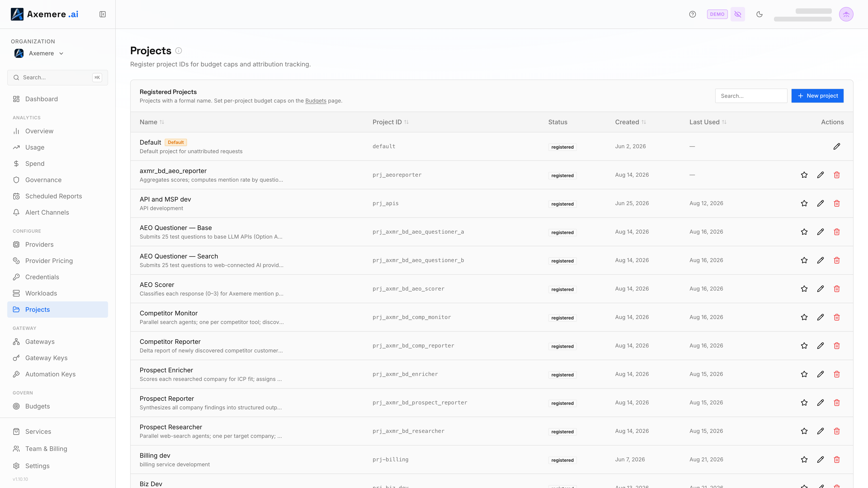Open the user avatar menu
Screen dimensions: 868x488
(846, 14)
